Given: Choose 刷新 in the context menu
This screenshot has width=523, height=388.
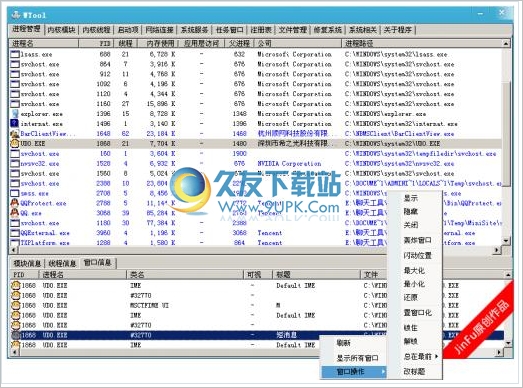Looking at the screenshot, I should tap(344, 343).
